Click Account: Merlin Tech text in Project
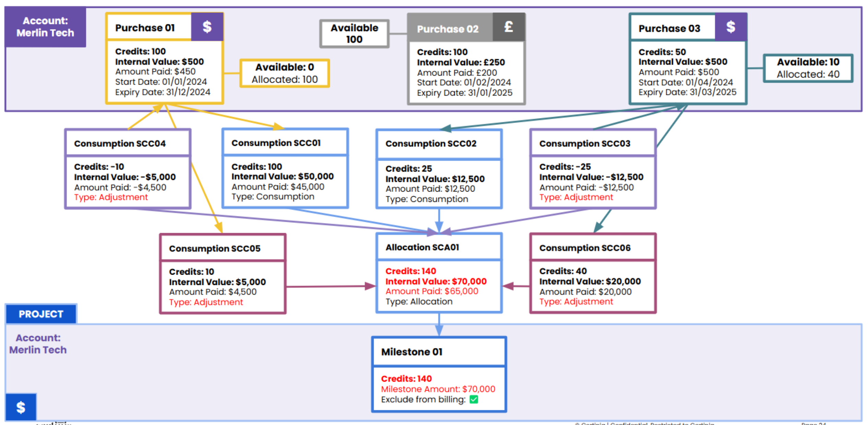The width and height of the screenshot is (868, 425). tap(38, 344)
